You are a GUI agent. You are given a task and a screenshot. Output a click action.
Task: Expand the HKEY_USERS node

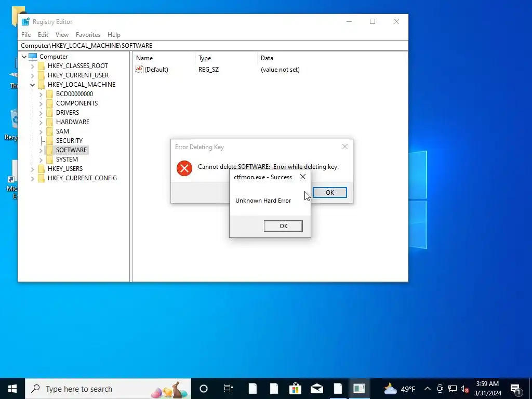click(x=33, y=169)
